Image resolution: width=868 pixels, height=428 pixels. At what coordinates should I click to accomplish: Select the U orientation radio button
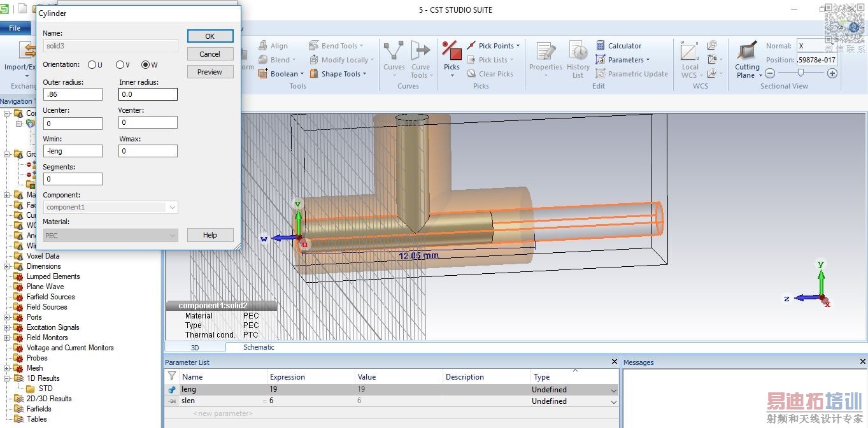(92, 65)
